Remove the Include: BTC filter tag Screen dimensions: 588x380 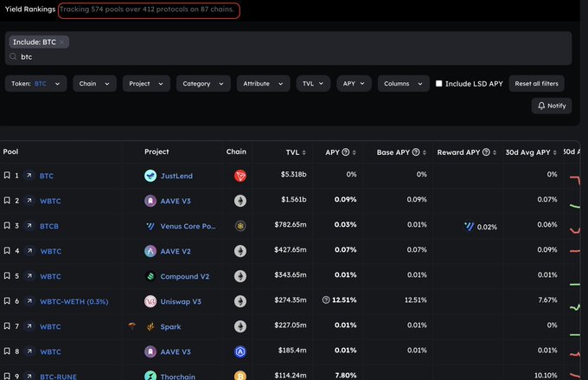pos(61,42)
